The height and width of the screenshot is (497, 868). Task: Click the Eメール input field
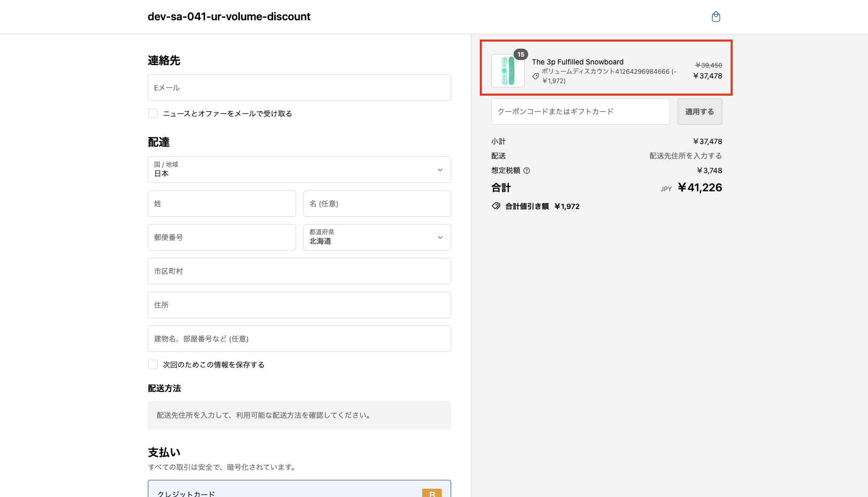coord(299,87)
